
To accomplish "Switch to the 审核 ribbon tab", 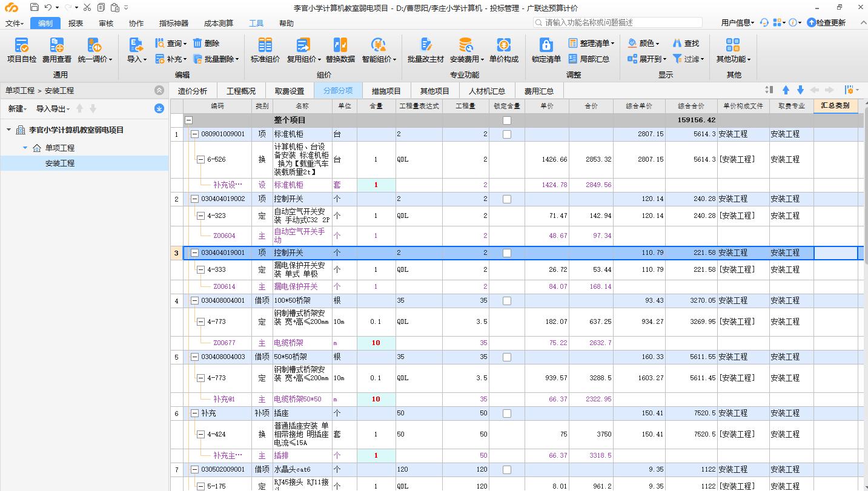I will click(x=106, y=23).
